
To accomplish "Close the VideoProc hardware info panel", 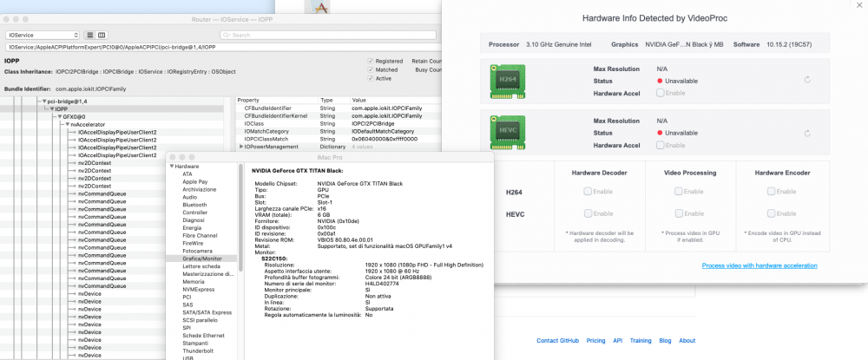I will pyautogui.click(x=858, y=4).
